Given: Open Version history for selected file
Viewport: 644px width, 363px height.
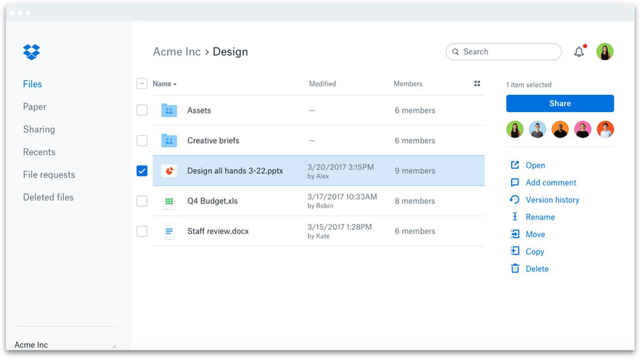Looking at the screenshot, I should click(x=552, y=199).
